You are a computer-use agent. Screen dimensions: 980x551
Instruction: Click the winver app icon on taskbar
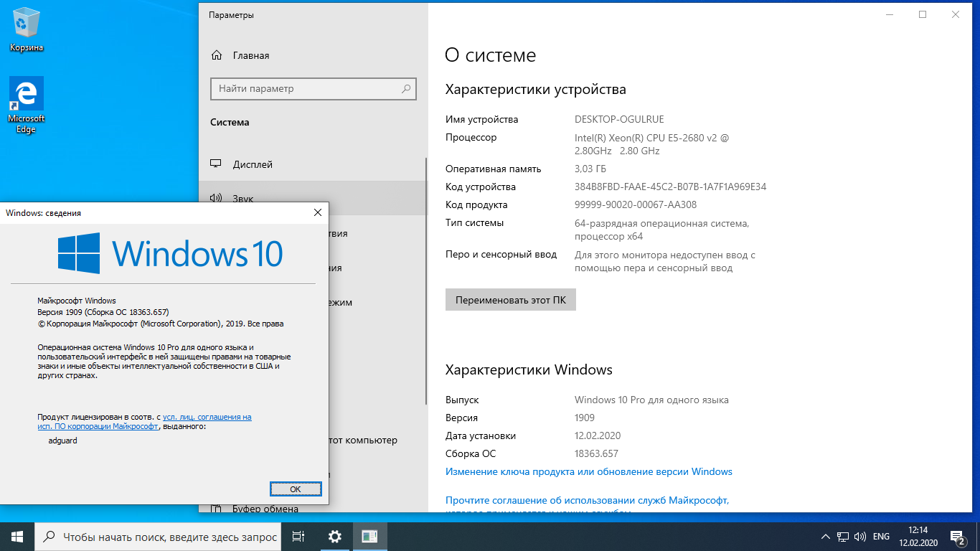[x=369, y=537]
